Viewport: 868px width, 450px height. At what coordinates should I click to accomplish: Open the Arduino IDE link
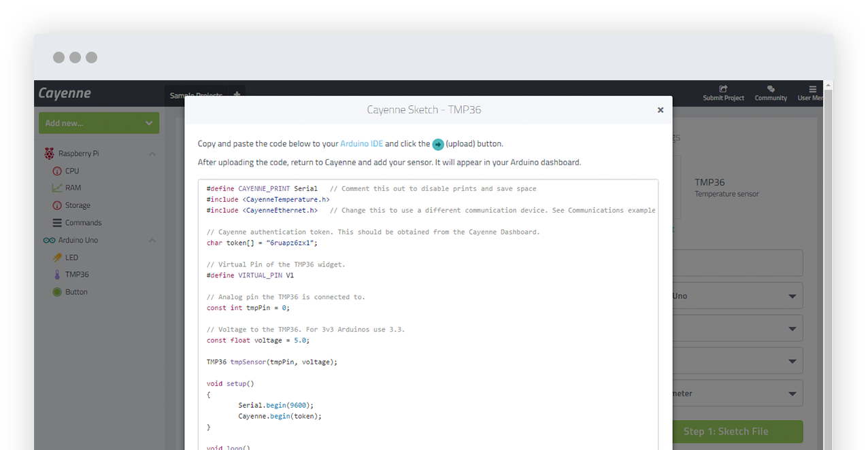[x=362, y=144]
